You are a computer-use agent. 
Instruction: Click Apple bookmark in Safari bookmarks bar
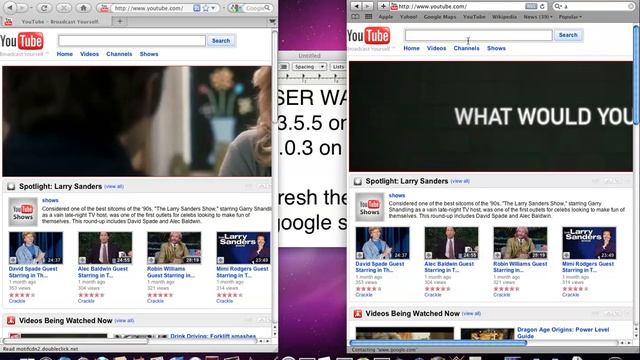click(x=386, y=17)
